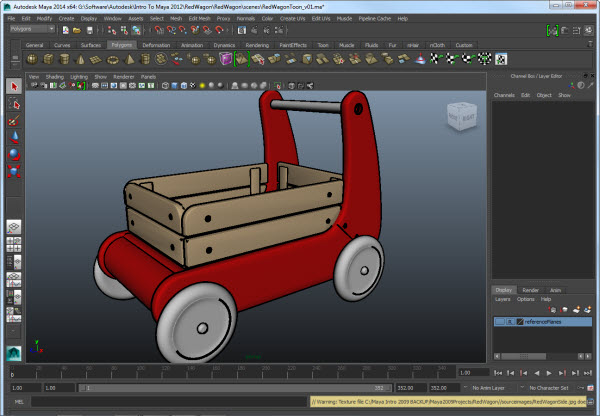This screenshot has height=416, width=600.
Task: Click the Save Scene disk icon
Action: pos(90,30)
